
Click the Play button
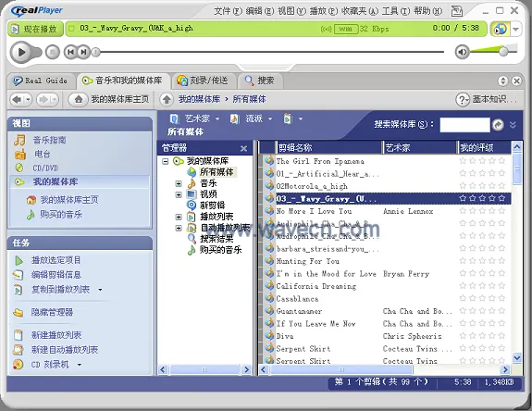21,52
